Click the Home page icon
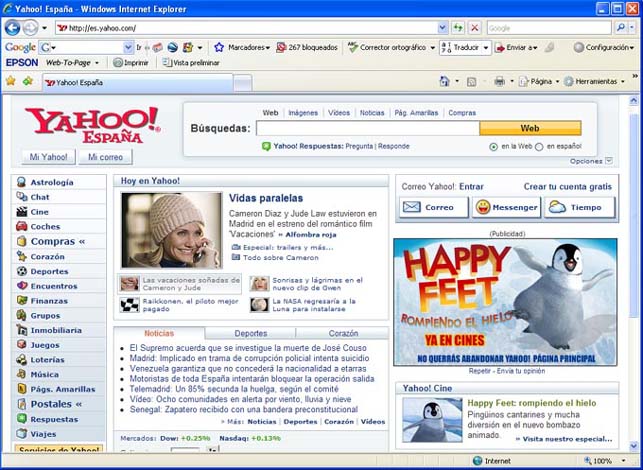 (444, 81)
